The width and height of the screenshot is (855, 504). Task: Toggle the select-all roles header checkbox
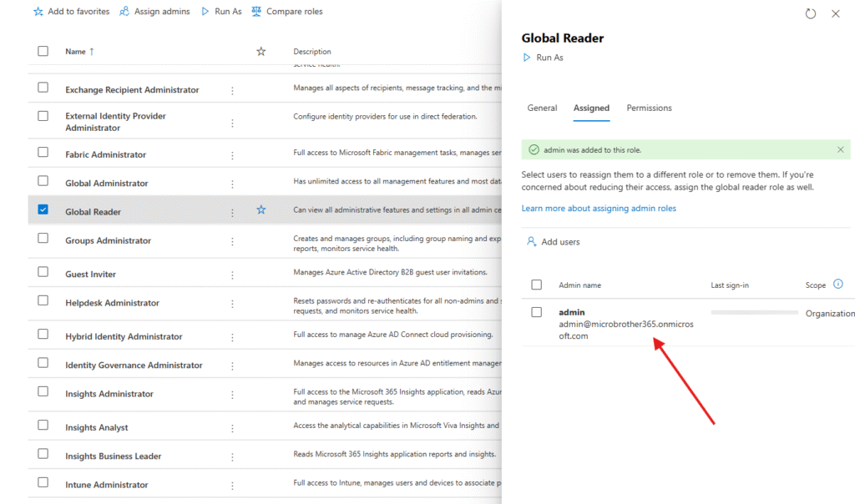coord(43,51)
